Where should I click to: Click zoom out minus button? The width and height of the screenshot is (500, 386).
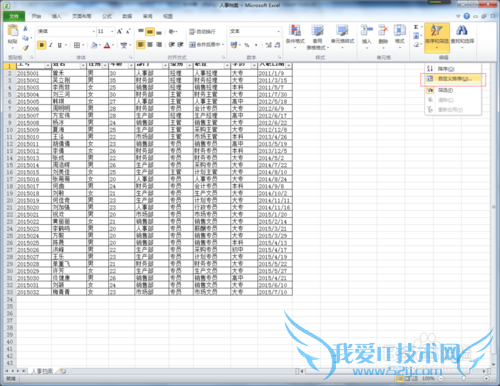pyautogui.click(x=441, y=378)
